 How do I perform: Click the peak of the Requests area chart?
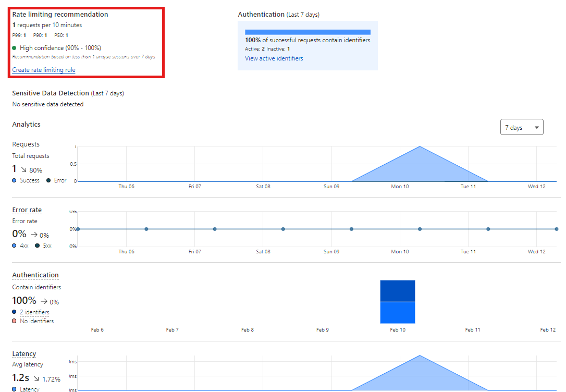tap(420, 147)
